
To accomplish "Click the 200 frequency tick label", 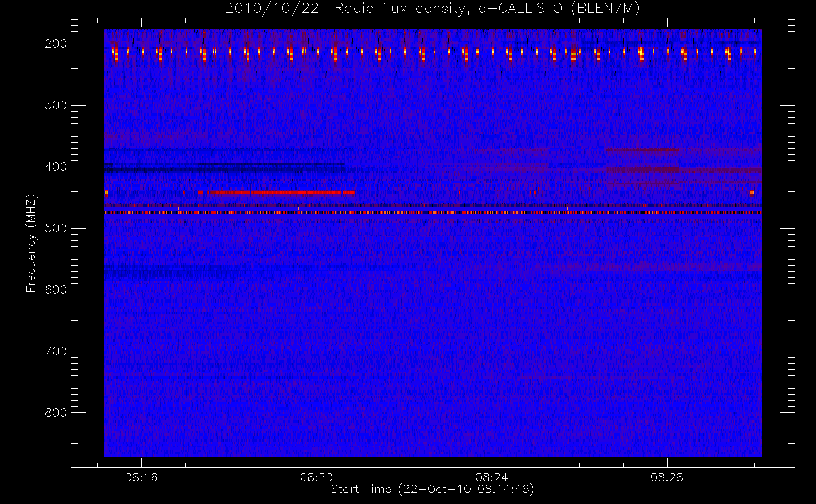I will coord(55,44).
